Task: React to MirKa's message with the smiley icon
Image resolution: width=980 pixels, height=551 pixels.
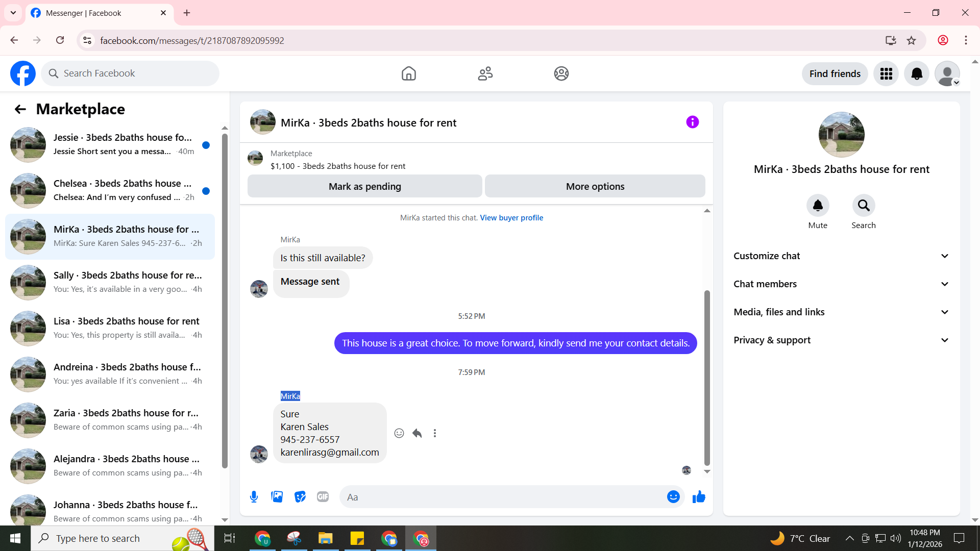Action: click(x=399, y=433)
